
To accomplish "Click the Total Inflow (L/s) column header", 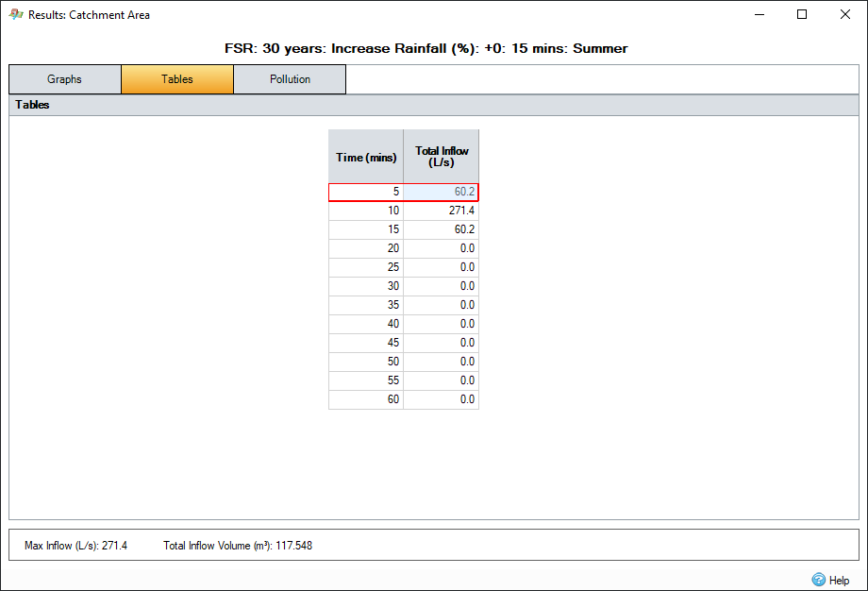I will [x=442, y=157].
